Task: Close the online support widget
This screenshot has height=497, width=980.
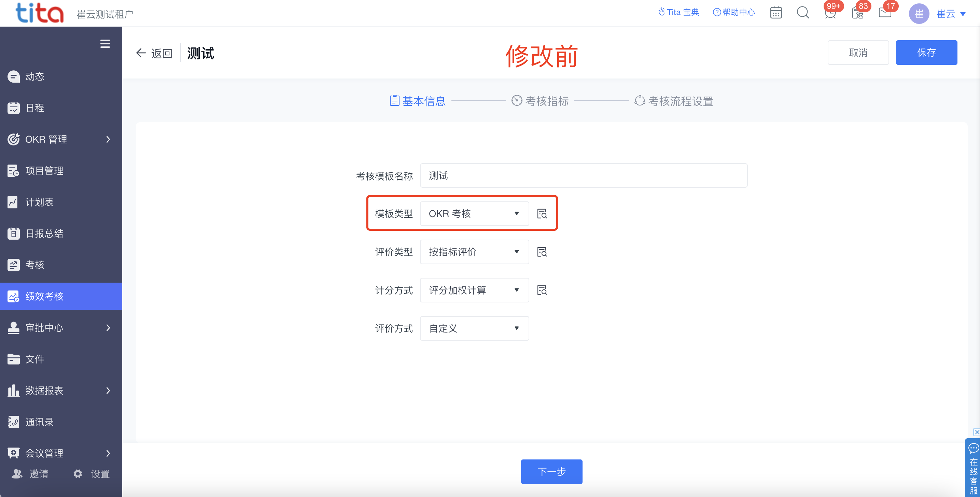Action: pos(977,432)
